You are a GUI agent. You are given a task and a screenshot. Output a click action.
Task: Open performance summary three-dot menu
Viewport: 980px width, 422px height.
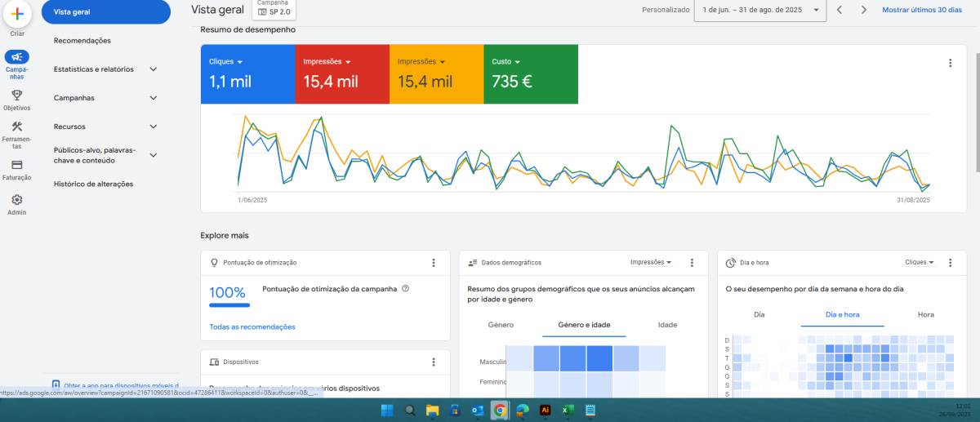coord(950,63)
